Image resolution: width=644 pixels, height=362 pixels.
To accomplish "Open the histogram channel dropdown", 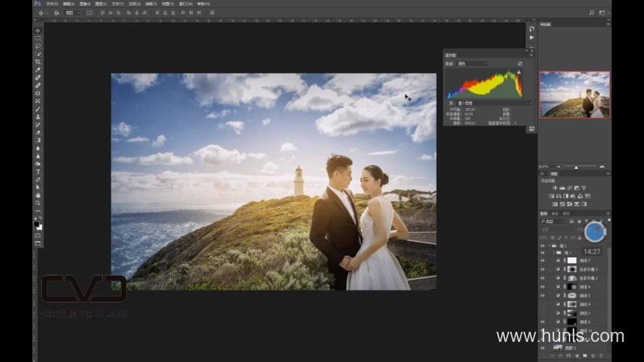I will coord(472,64).
